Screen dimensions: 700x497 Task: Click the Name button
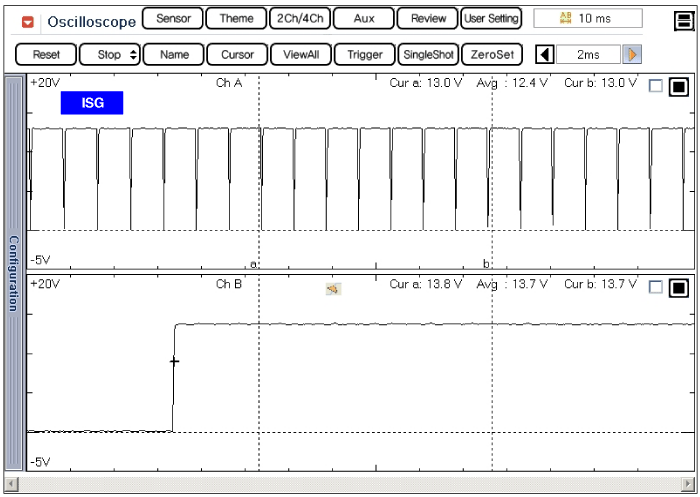tap(174, 54)
